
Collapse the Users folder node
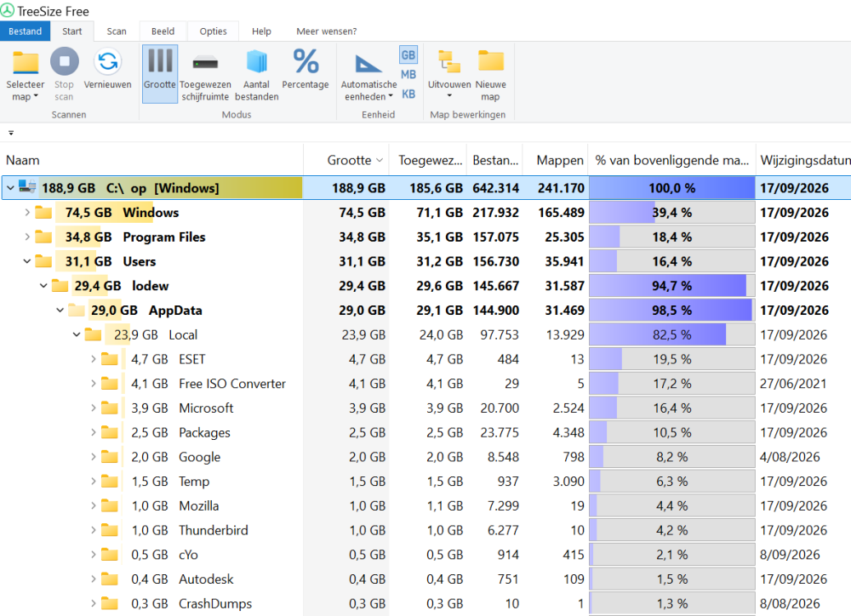click(x=26, y=261)
